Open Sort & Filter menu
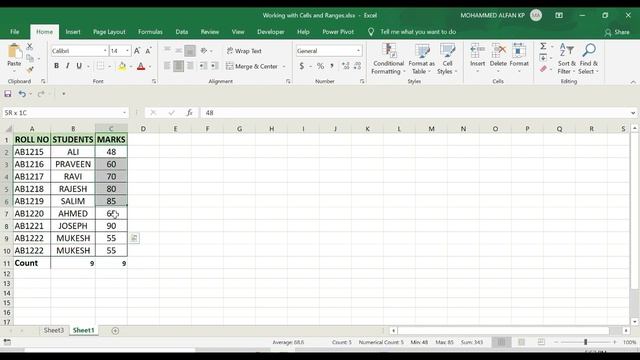 tap(567, 59)
